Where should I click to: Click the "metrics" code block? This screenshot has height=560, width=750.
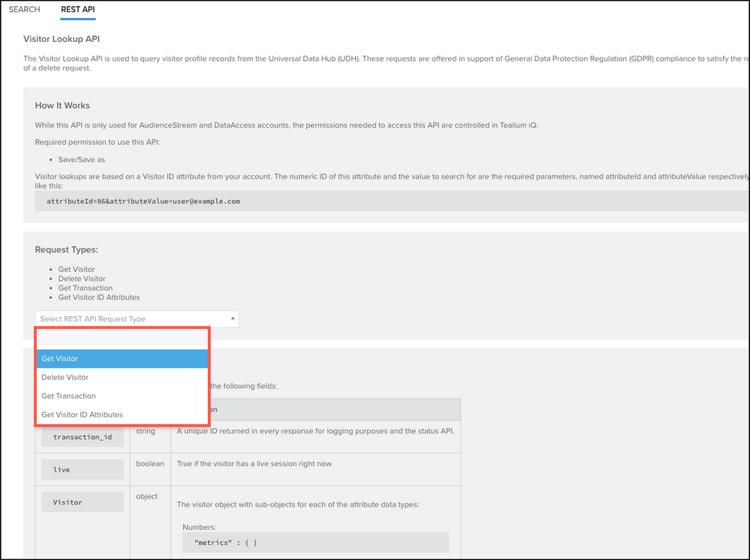point(315,543)
